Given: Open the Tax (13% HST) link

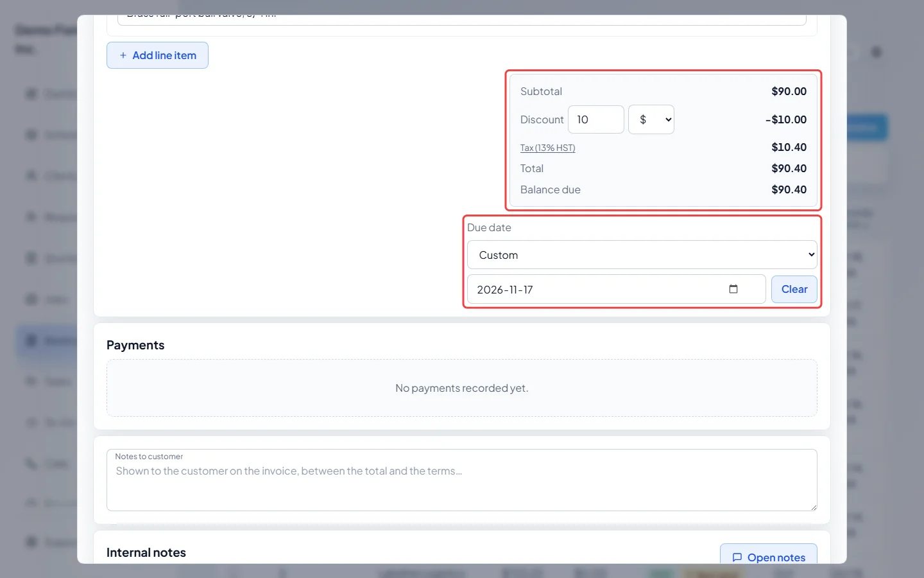Looking at the screenshot, I should coord(547,148).
